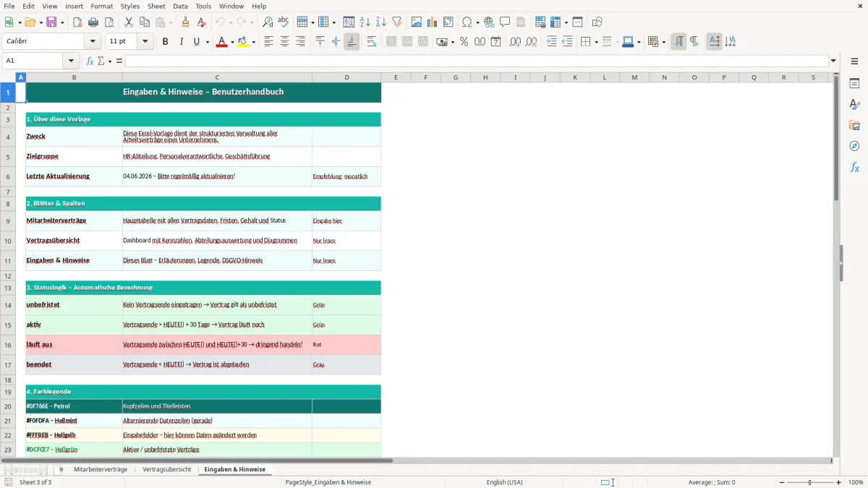The height and width of the screenshot is (488, 868).
Task: Click the Select All corner button
Action: click(x=8, y=77)
